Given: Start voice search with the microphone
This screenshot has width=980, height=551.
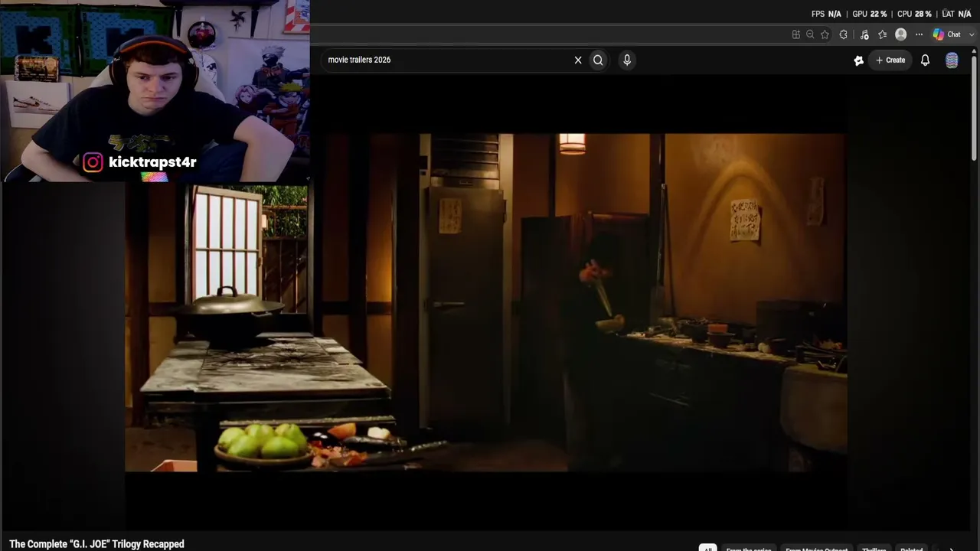Looking at the screenshot, I should 627,60.
